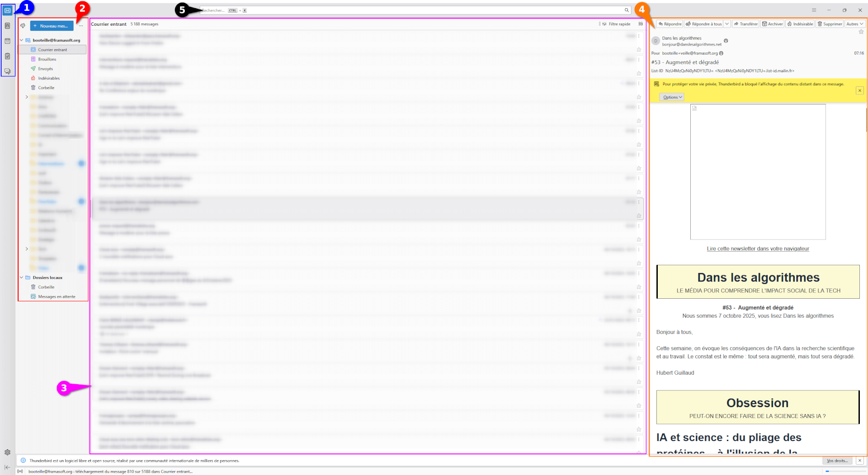Open settings gear in spaces toolbar
Image resolution: width=868 pixels, height=475 pixels.
(7, 452)
